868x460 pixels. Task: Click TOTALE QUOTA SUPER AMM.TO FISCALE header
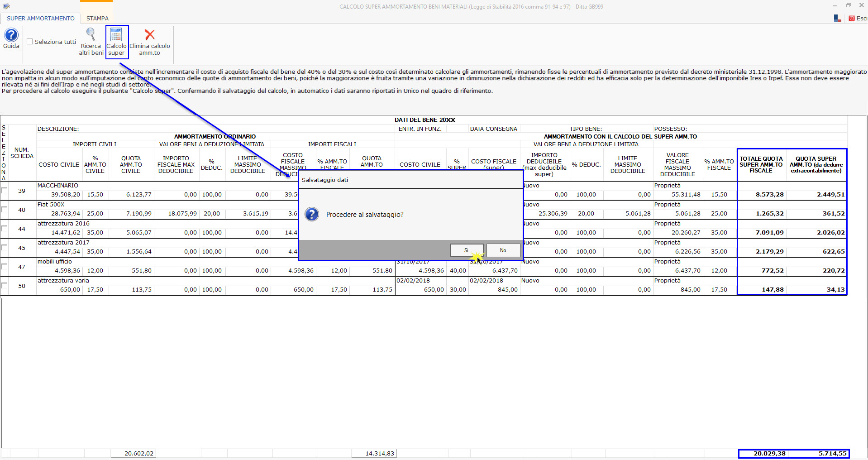[761, 165]
